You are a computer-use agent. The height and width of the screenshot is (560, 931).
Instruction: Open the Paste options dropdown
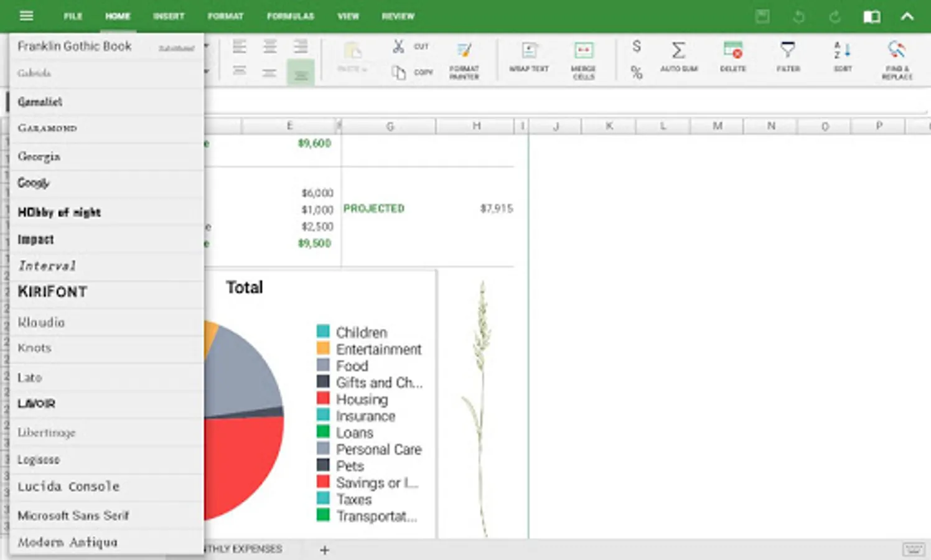[352, 58]
